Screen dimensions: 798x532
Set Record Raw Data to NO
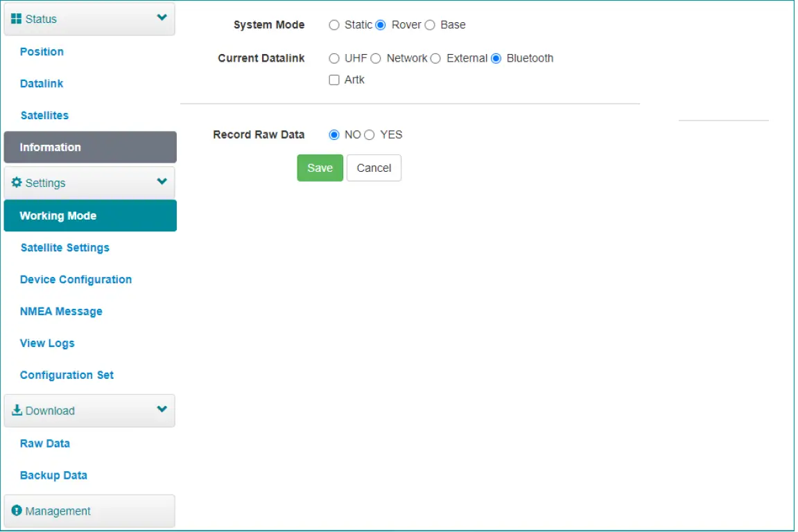pyautogui.click(x=334, y=135)
